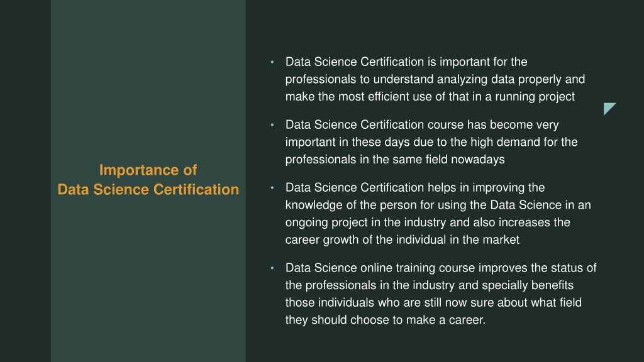Click the fourth bullet dot before 'online training course'
This screenshot has height=362, width=644.
(272, 268)
